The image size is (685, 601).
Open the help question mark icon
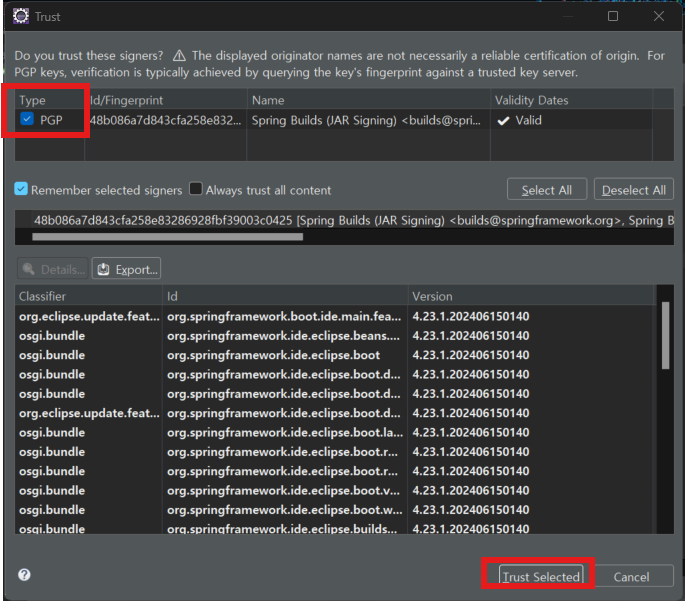point(24,574)
